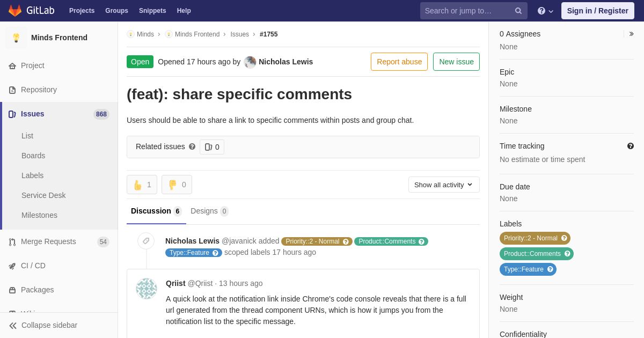The height and width of the screenshot is (338, 644).
Task: Collapse the right sidebar chevron
Action: point(631,34)
